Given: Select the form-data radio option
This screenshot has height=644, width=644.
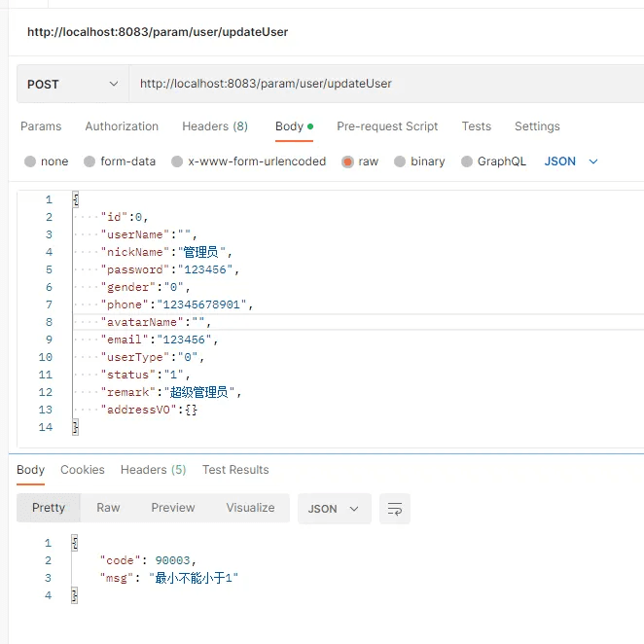Looking at the screenshot, I should (x=90, y=161).
